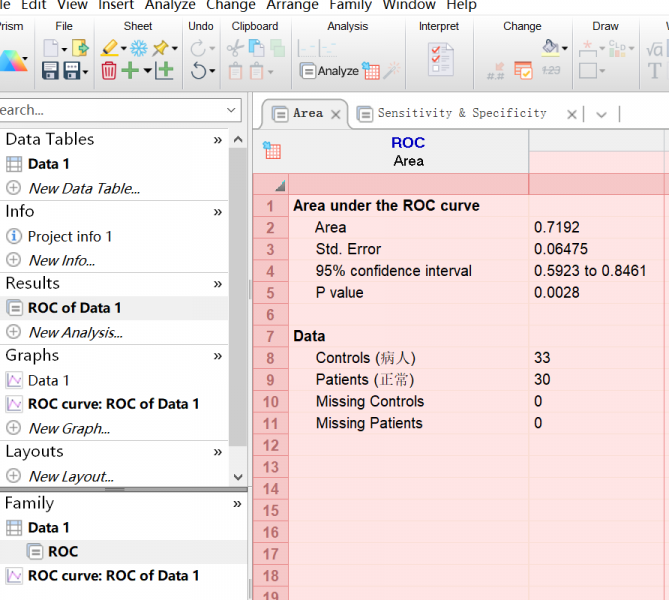This screenshot has height=600, width=669.
Task: Open the New sheet dropdown arrow
Action: [147, 70]
